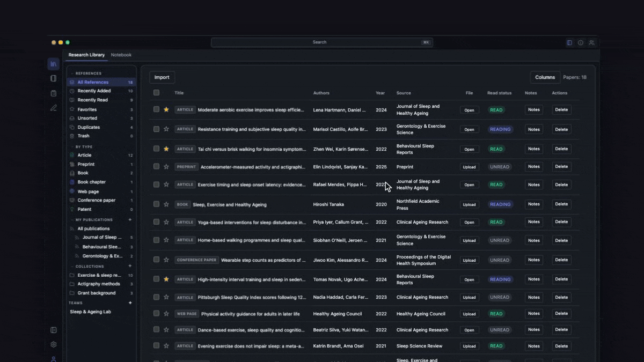
Task: Open the clipboard tasks icon in left rail
Action: (53, 93)
